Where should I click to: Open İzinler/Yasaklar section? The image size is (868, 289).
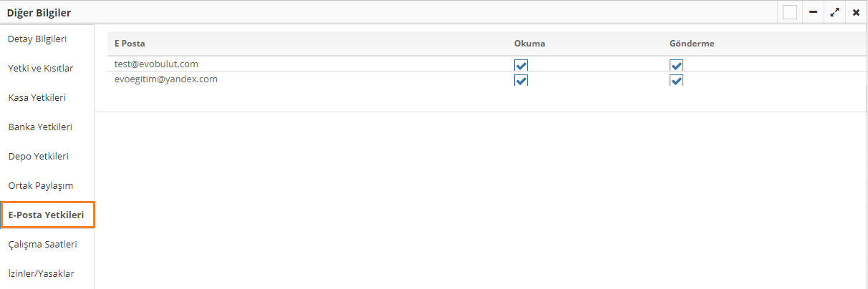(x=41, y=273)
